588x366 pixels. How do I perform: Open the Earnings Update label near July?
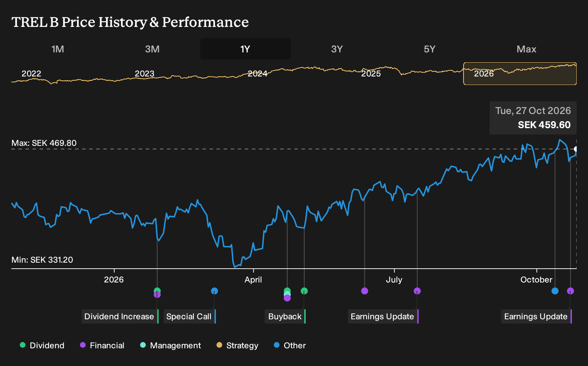pyautogui.click(x=383, y=316)
